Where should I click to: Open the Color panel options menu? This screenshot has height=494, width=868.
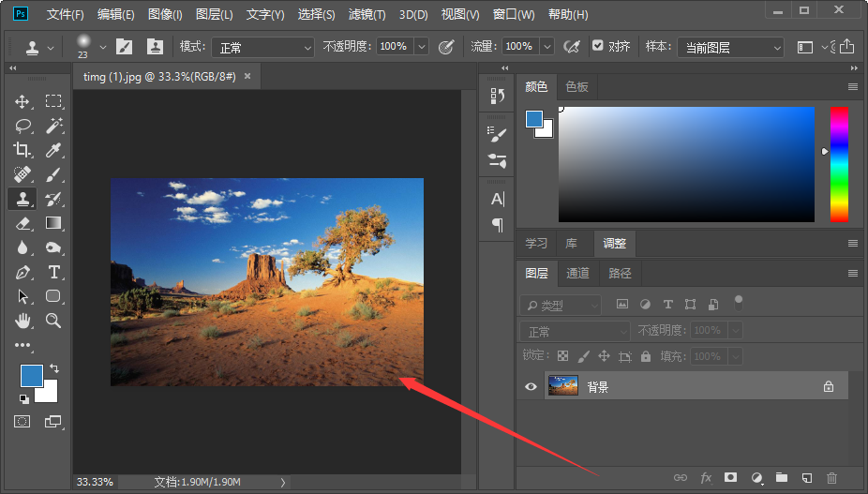click(x=852, y=87)
